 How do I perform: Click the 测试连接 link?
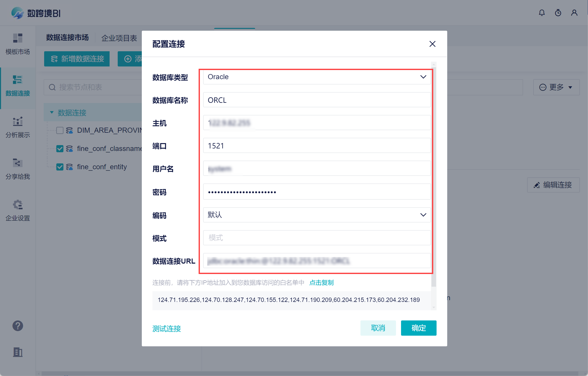(166, 329)
